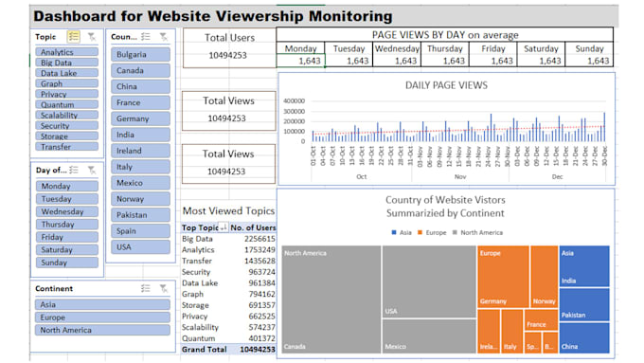
Task: Select the Grand Total cell 10494253
Action: pyautogui.click(x=257, y=350)
